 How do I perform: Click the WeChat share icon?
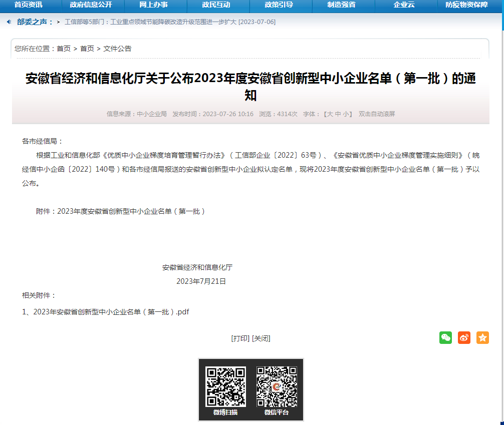pyautogui.click(x=445, y=337)
